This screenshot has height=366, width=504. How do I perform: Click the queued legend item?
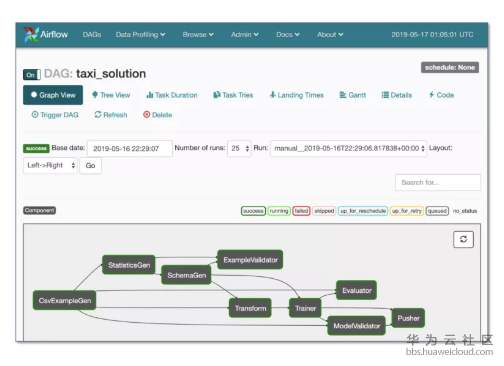pos(437,211)
